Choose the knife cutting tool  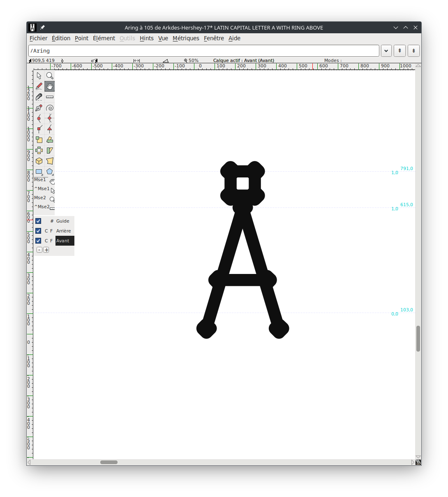pyautogui.click(x=39, y=97)
